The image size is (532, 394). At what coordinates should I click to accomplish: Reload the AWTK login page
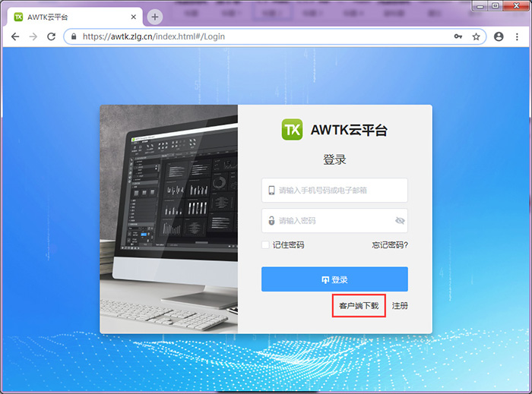[51, 36]
